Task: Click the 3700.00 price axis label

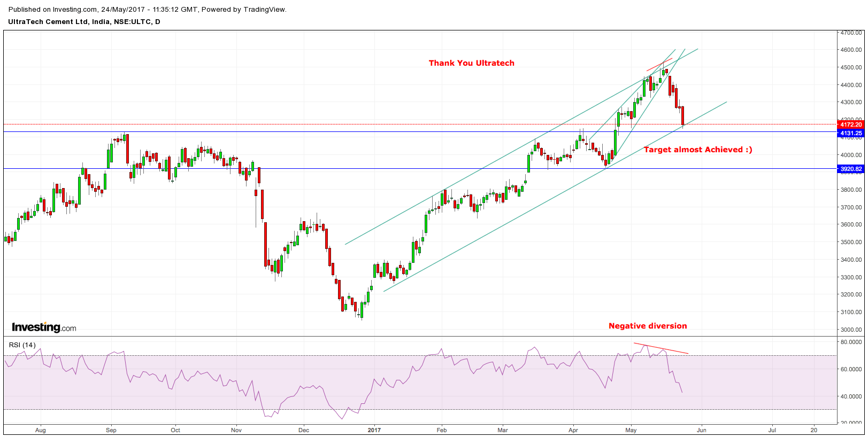Action: [851, 207]
